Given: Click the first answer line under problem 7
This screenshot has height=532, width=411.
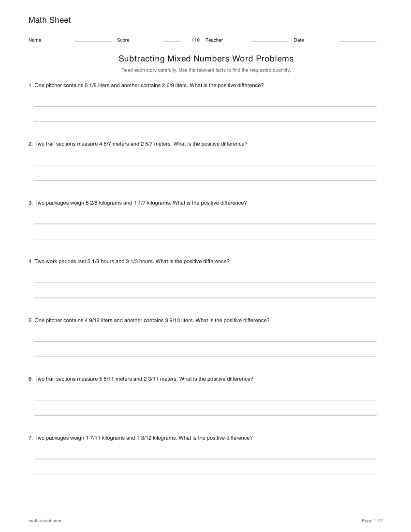Looking at the screenshot, I should point(205,458).
